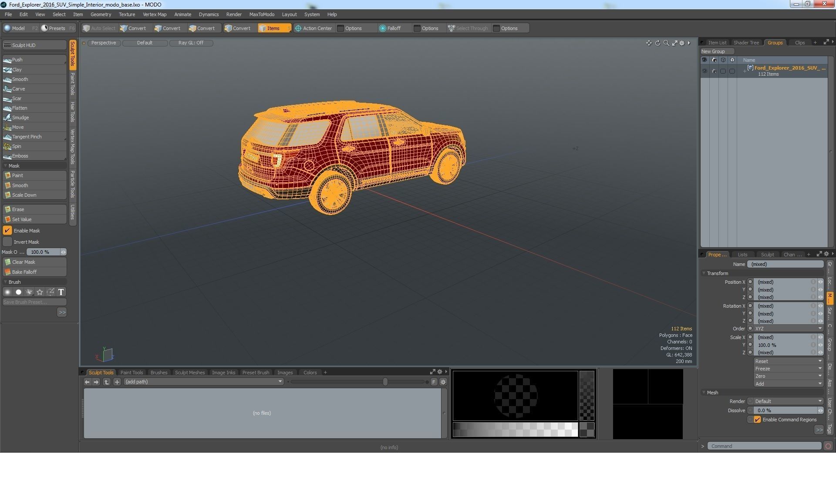Go to parent folder in preset browser
This screenshot has height=504, width=836.
tap(107, 382)
